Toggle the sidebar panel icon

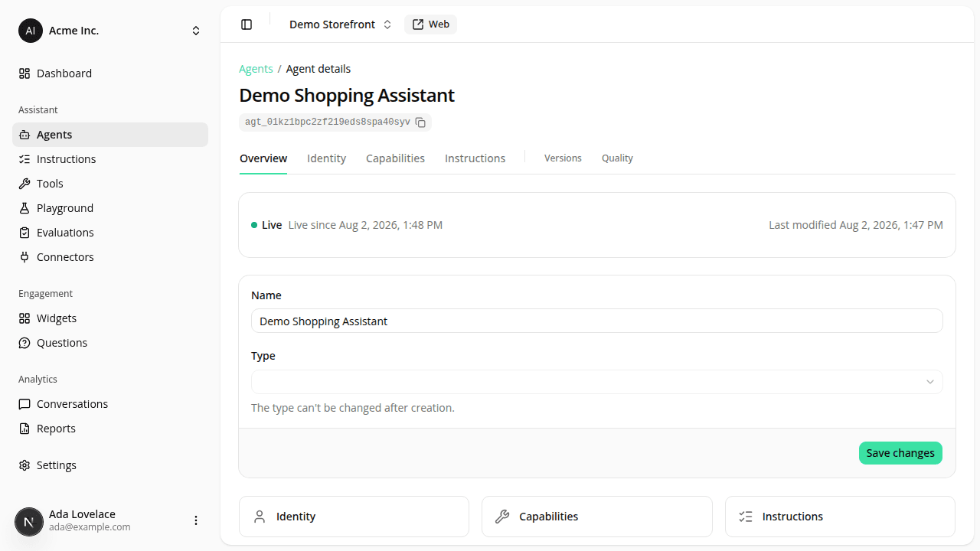click(247, 24)
